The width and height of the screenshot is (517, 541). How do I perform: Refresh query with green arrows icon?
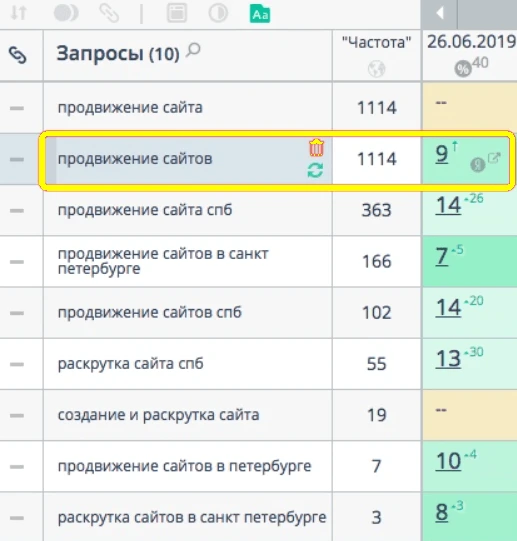(315, 170)
